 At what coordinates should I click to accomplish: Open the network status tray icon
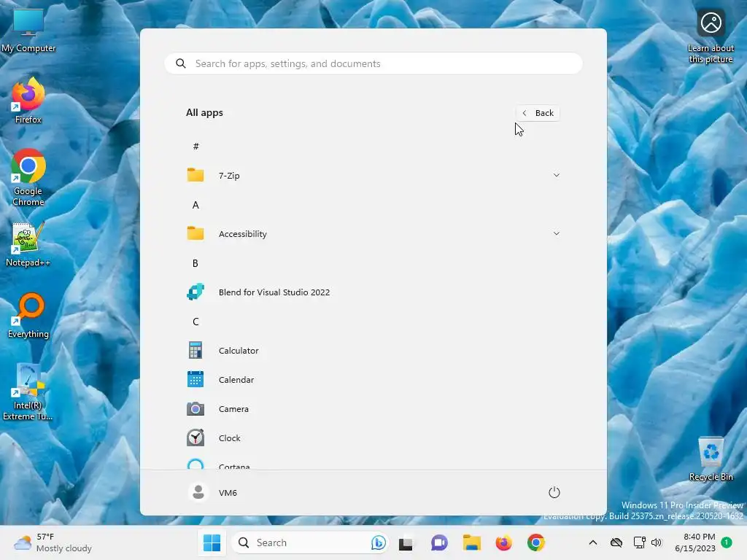click(639, 542)
